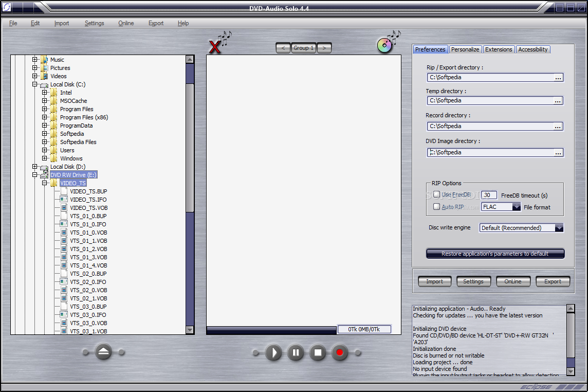Browse for Temp directory
The image size is (588, 392).
[x=558, y=101]
